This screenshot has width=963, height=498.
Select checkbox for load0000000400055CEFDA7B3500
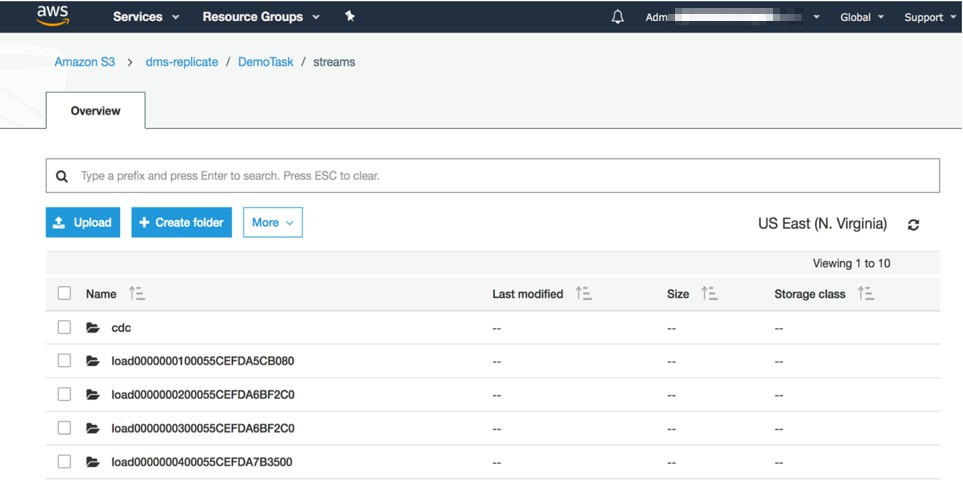(64, 461)
